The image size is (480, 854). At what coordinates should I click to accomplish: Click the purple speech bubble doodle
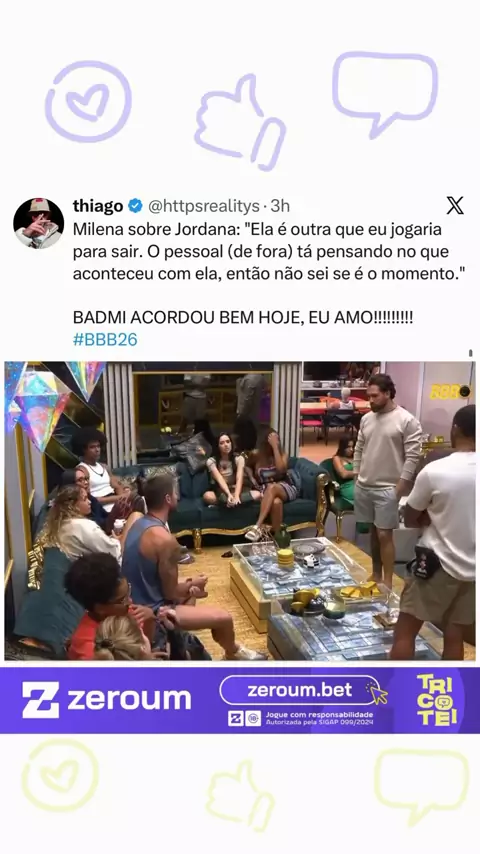(x=385, y=91)
